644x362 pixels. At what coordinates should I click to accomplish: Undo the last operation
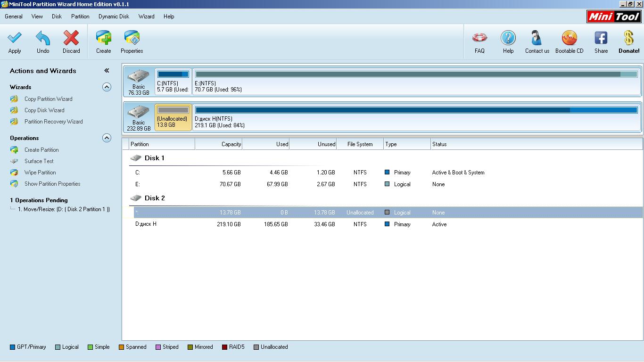[43, 38]
